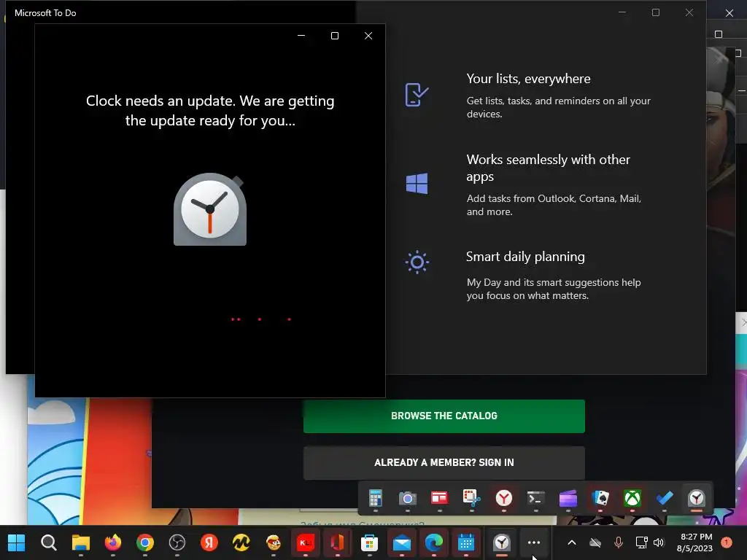Image resolution: width=747 pixels, height=560 pixels.
Task: Open the Mail app from the taskbar
Action: pyautogui.click(x=402, y=542)
